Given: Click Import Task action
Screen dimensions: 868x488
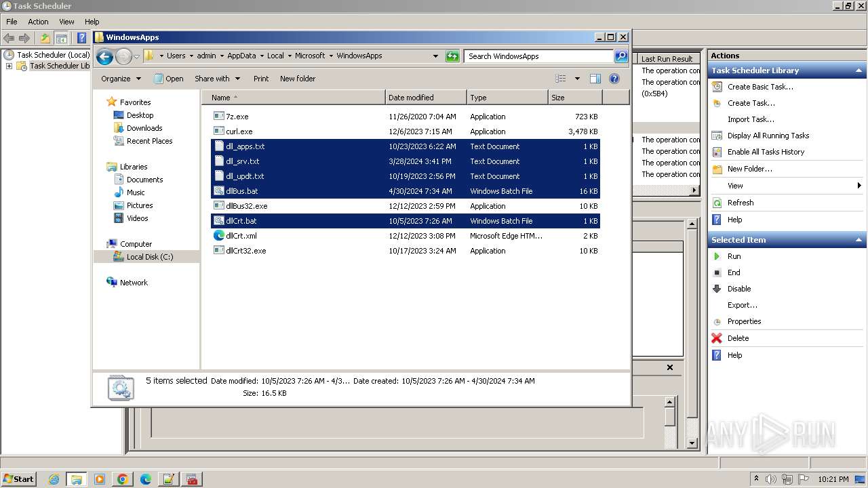Looking at the screenshot, I should tap(751, 119).
